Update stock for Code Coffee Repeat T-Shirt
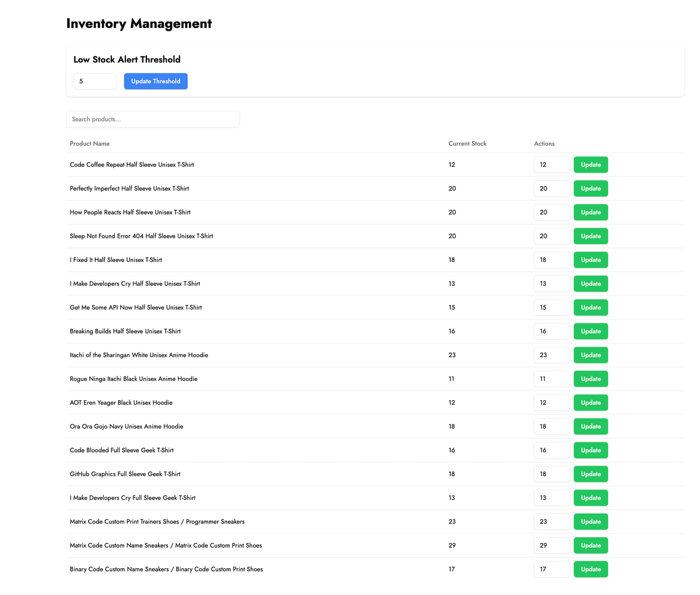 590,165
